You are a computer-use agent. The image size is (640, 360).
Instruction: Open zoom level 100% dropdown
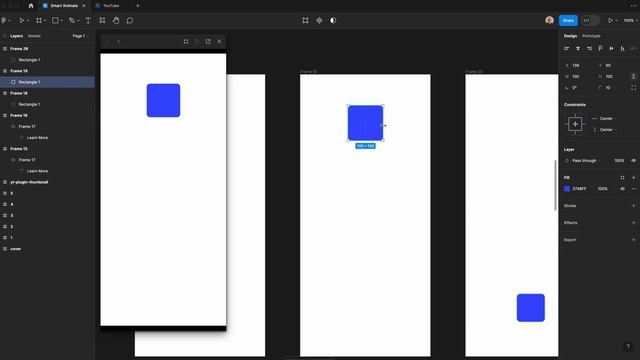(630, 20)
